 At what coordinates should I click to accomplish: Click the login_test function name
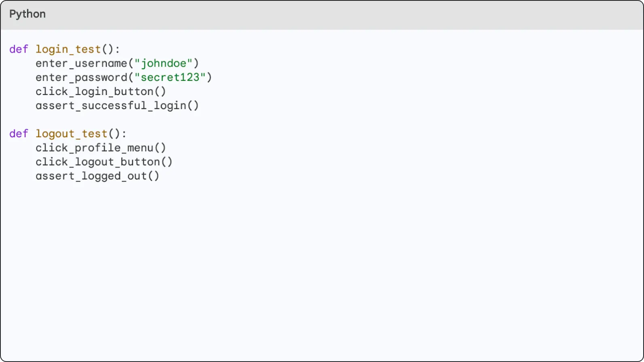(x=68, y=49)
